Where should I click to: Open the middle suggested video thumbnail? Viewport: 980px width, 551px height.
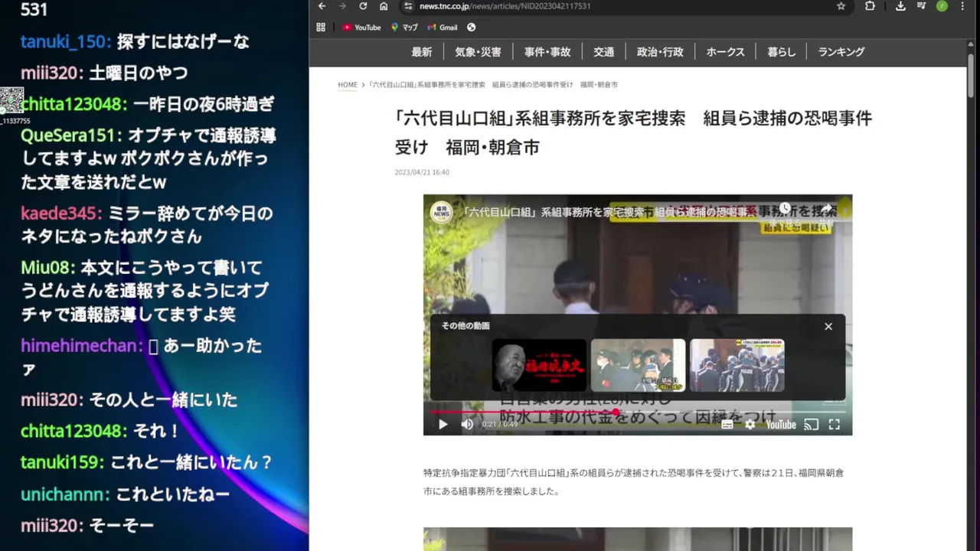(x=638, y=365)
